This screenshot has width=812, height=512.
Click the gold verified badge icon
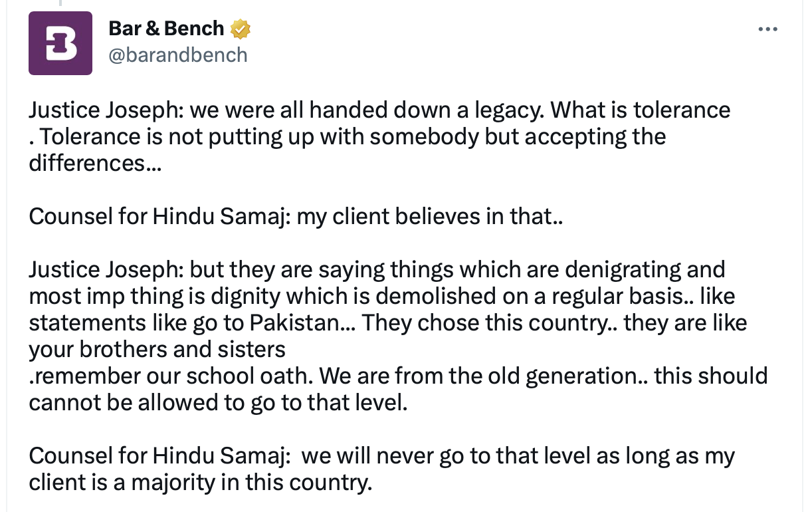point(240,29)
